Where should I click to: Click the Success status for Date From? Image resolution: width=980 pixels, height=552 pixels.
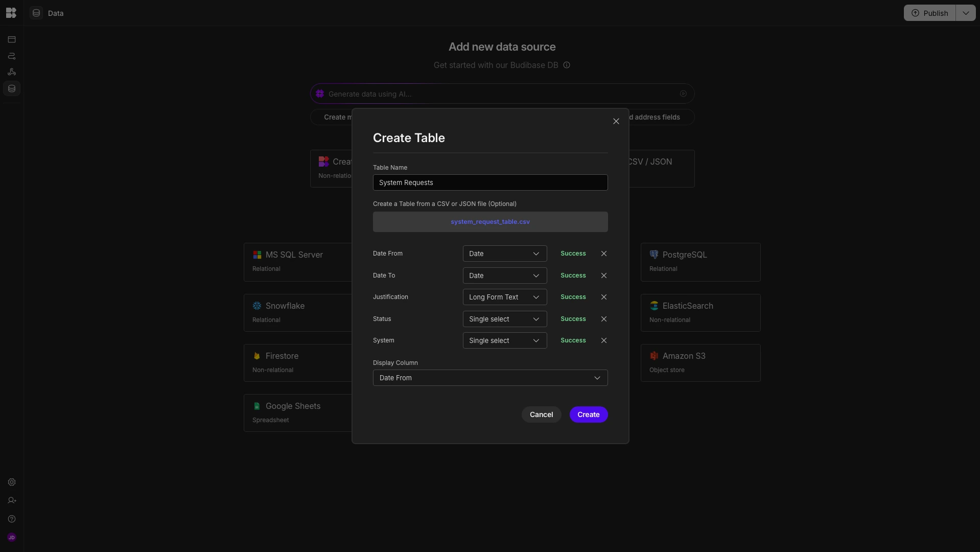pos(573,254)
